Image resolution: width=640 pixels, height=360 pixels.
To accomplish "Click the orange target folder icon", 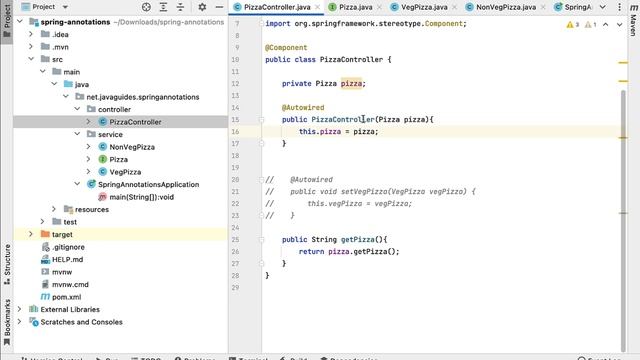I will [x=45, y=234].
